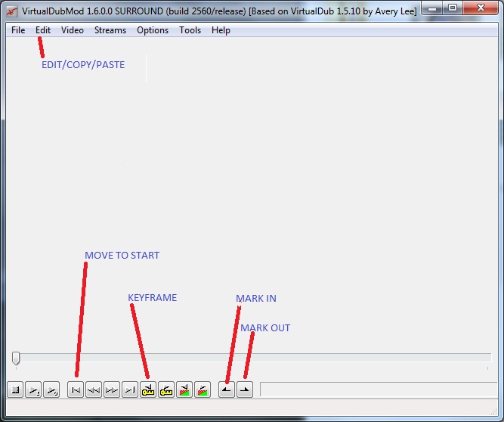Play the input video preview
504x422 pixels.
click(33, 389)
